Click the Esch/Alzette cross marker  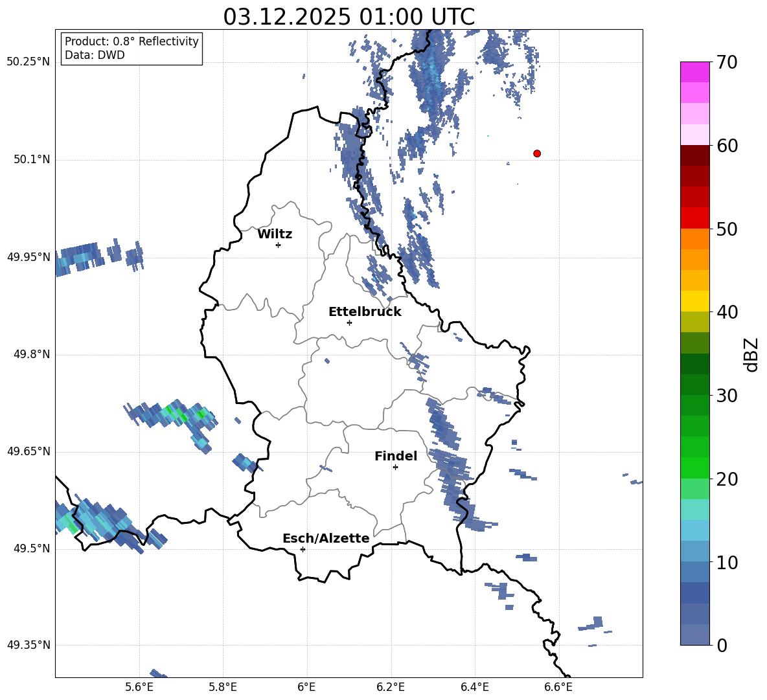click(x=303, y=549)
